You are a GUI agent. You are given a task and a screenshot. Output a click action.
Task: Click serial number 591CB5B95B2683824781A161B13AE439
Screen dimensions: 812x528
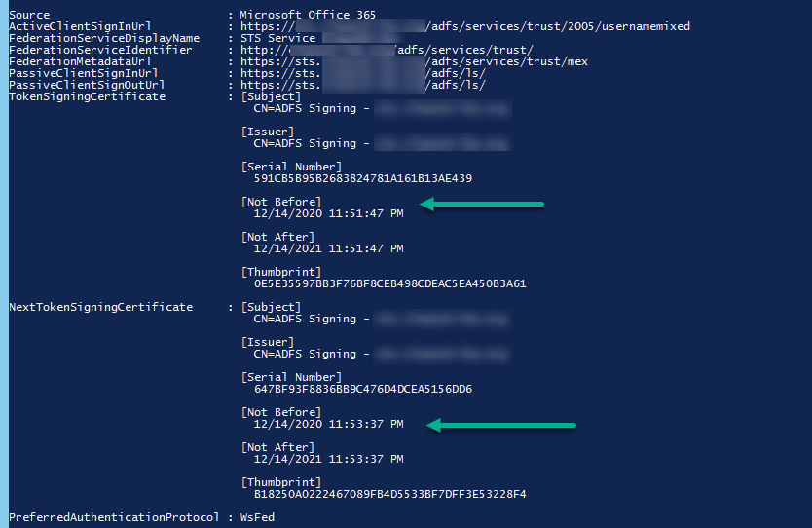pyautogui.click(x=362, y=178)
